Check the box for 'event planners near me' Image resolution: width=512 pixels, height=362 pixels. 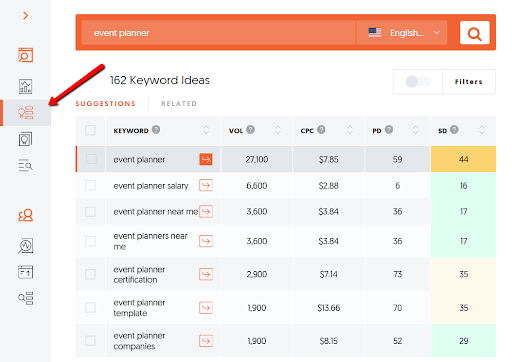pyautogui.click(x=90, y=241)
